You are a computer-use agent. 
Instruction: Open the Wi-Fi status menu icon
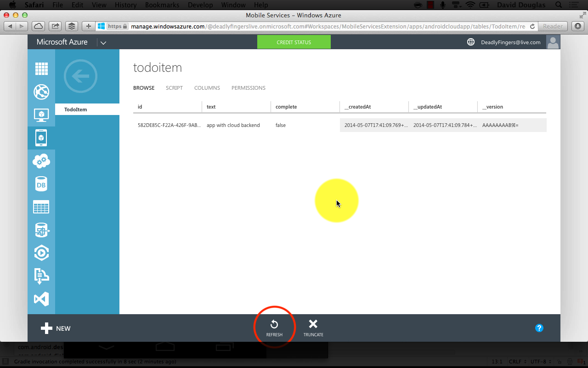pyautogui.click(x=470, y=5)
